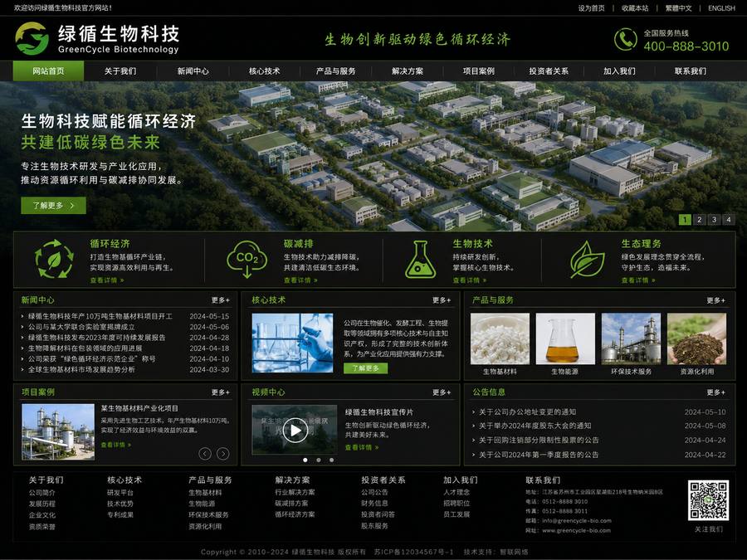
Task: Click the circular economy recycling icon
Action: click(x=54, y=259)
